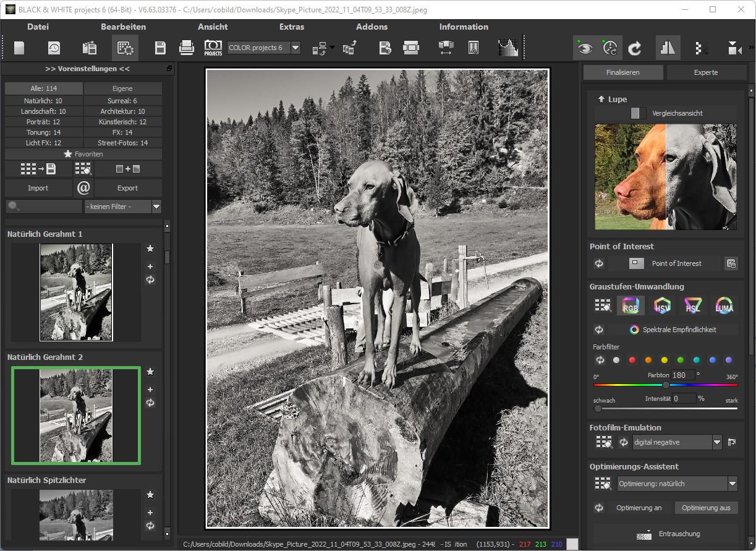756x551 pixels.
Task: Print the image using the printer icon
Action: click(186, 48)
